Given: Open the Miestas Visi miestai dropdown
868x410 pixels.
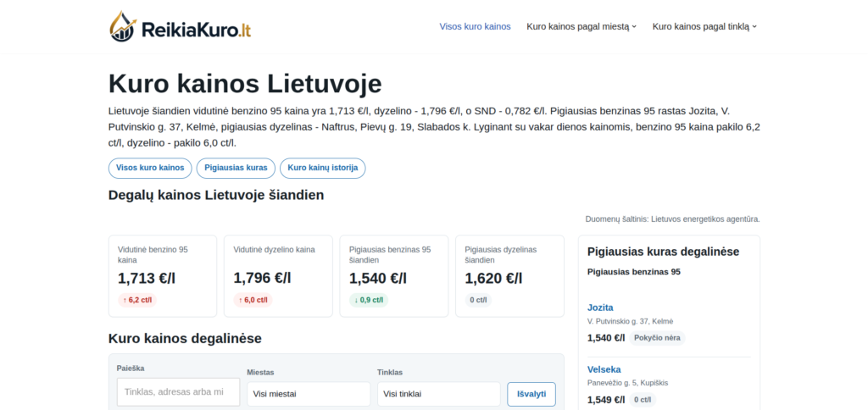Looking at the screenshot, I should point(309,394).
